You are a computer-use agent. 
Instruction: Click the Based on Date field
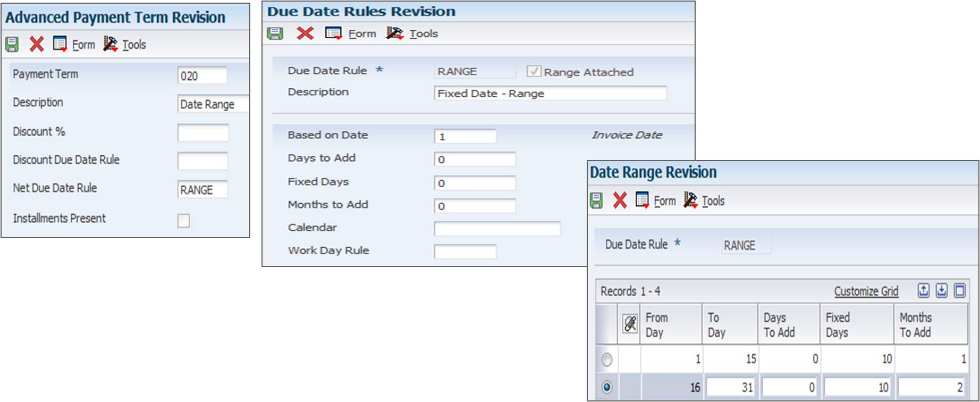point(465,137)
